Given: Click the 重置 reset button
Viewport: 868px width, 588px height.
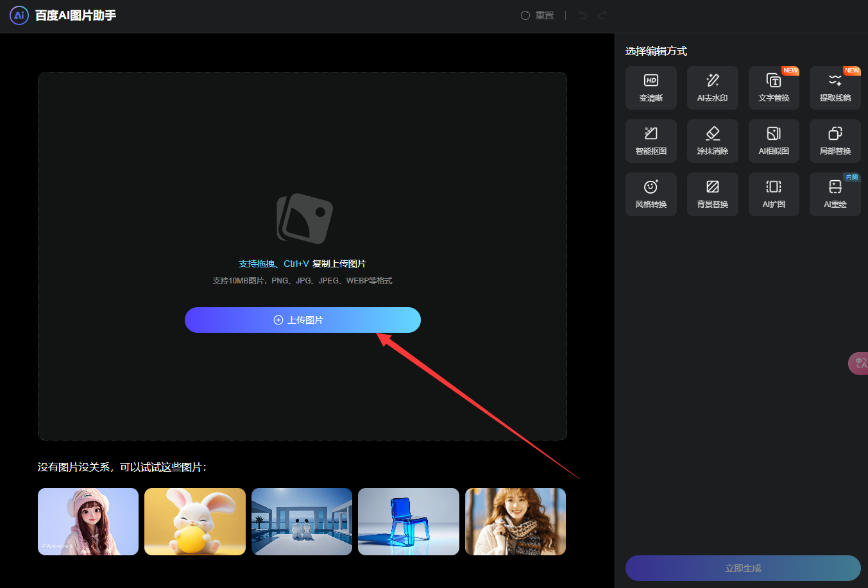Looking at the screenshot, I should 538,15.
